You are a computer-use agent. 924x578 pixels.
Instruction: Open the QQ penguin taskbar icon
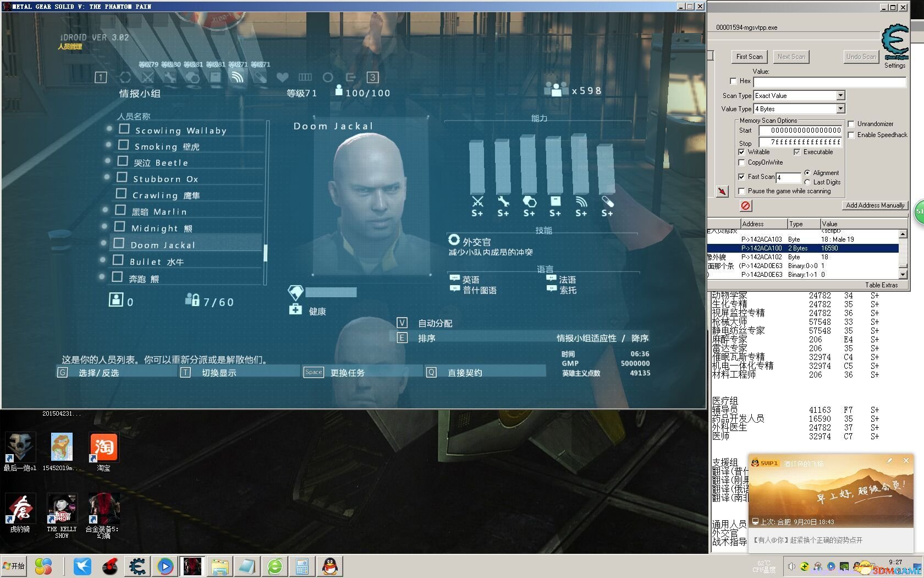[330, 566]
